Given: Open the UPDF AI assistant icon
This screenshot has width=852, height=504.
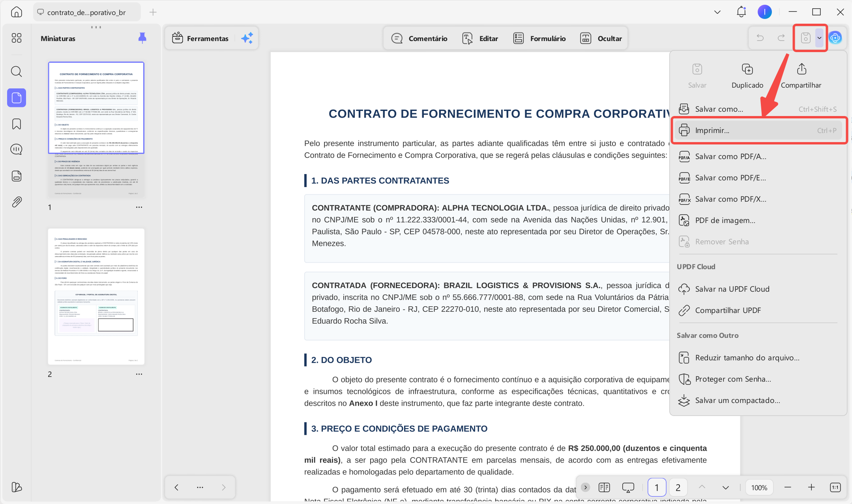Looking at the screenshot, I should click(835, 38).
